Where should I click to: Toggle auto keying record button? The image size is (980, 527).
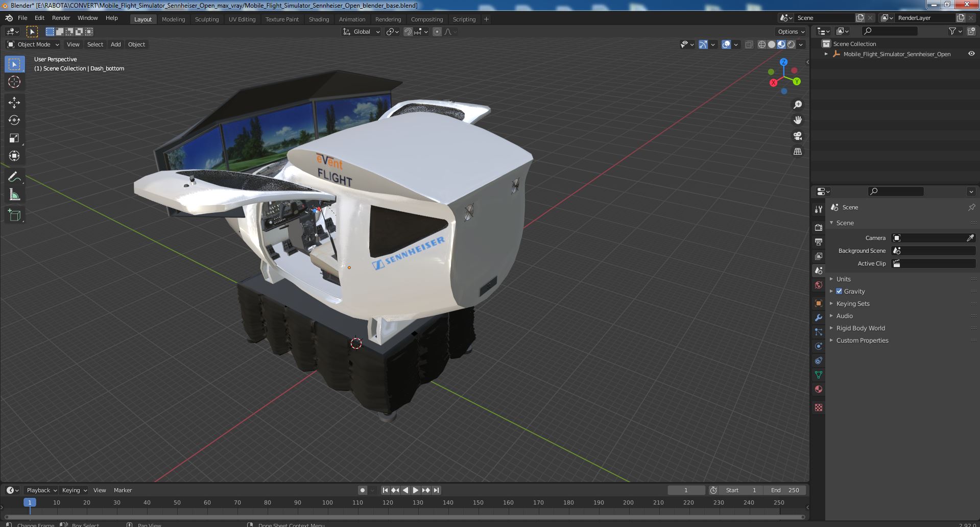point(363,490)
